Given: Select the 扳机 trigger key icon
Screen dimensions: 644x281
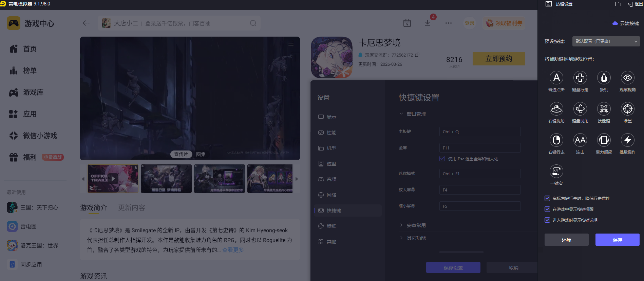Looking at the screenshot, I should pos(604,78).
